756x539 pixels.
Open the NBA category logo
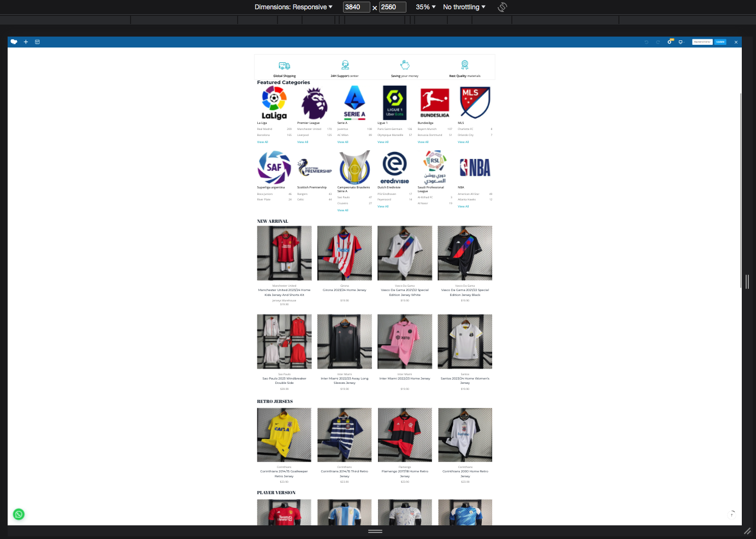[x=475, y=167]
